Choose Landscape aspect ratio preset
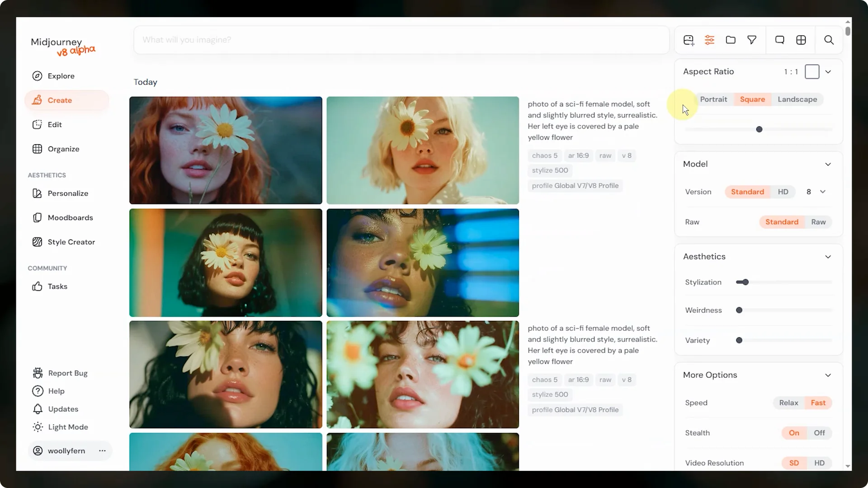Screen dimensions: 868x488 (797, 99)
